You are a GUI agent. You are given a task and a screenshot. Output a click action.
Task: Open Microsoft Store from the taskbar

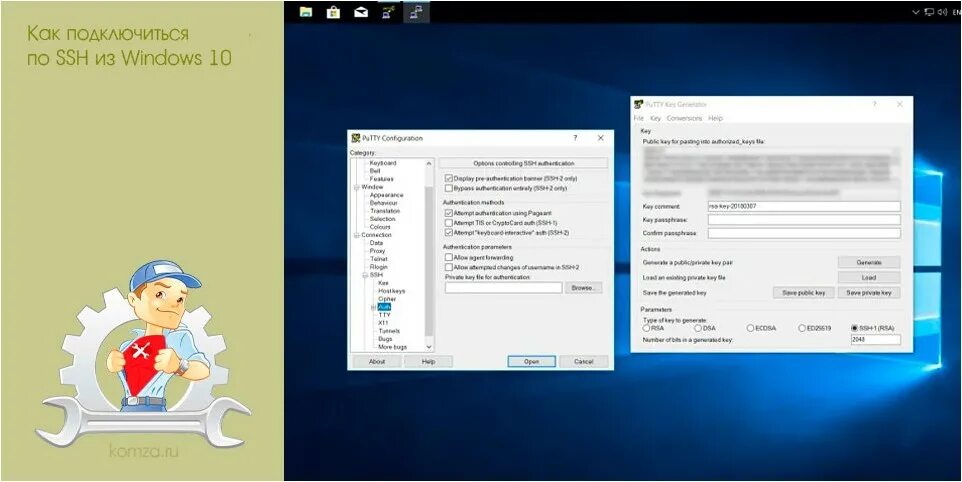[333, 11]
